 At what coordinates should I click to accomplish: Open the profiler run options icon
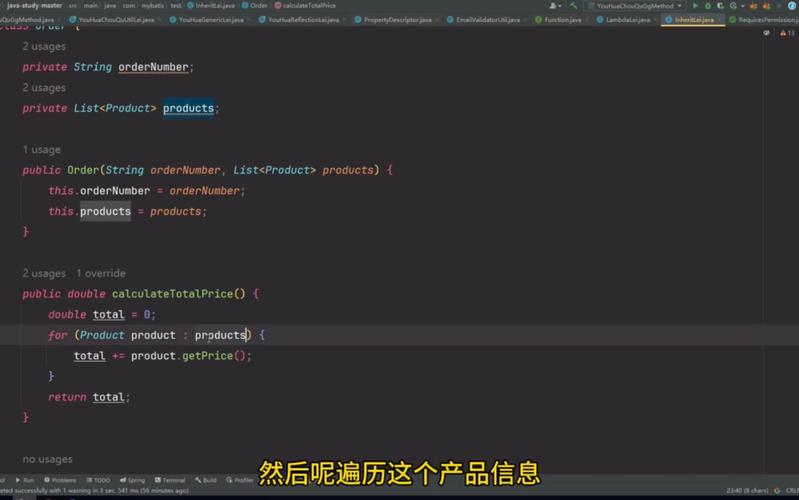tap(734, 6)
